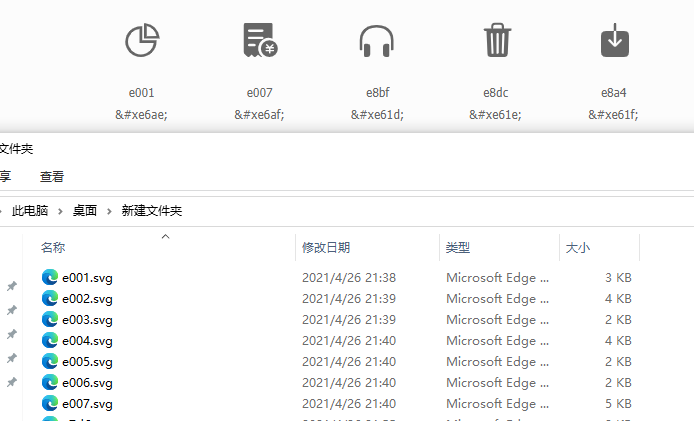Click the modified date of e003.svg
The image size is (694, 421).
(x=349, y=320)
